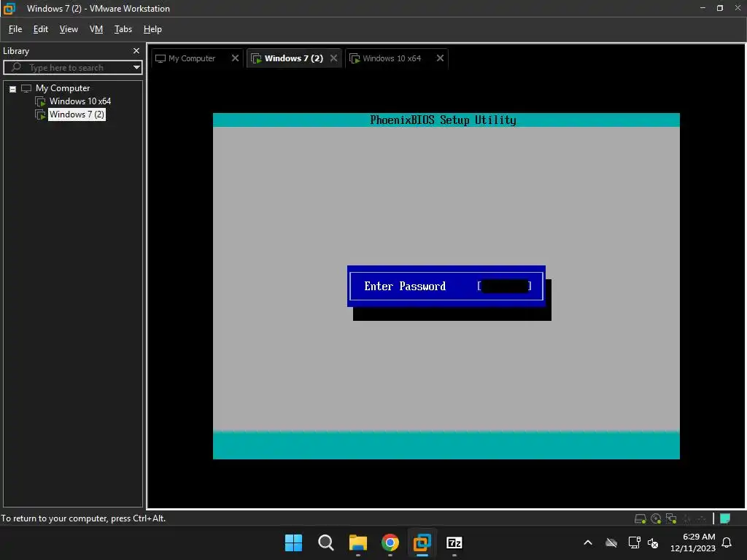Collapse the My Computer tree node
Viewport: 747px width, 560px height.
[x=13, y=88]
